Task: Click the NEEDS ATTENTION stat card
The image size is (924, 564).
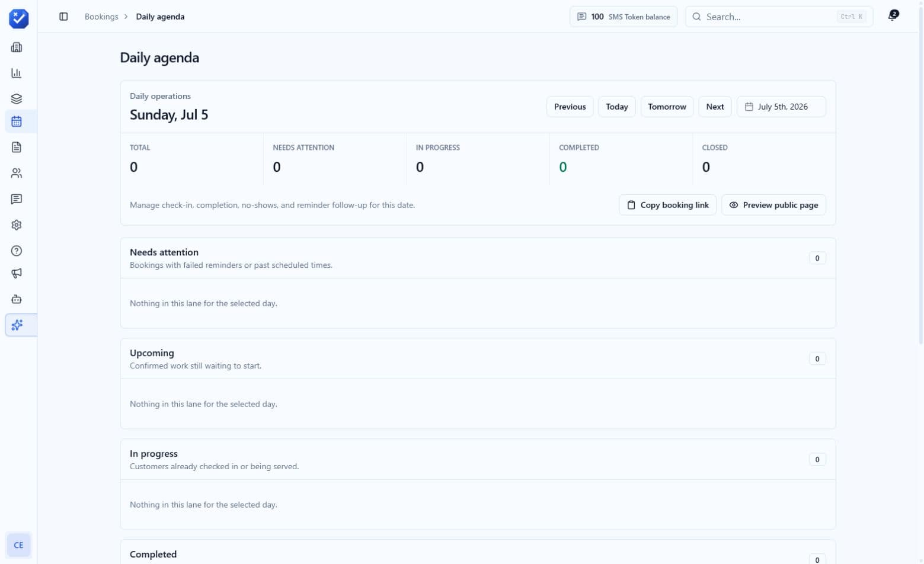Action: (335, 159)
